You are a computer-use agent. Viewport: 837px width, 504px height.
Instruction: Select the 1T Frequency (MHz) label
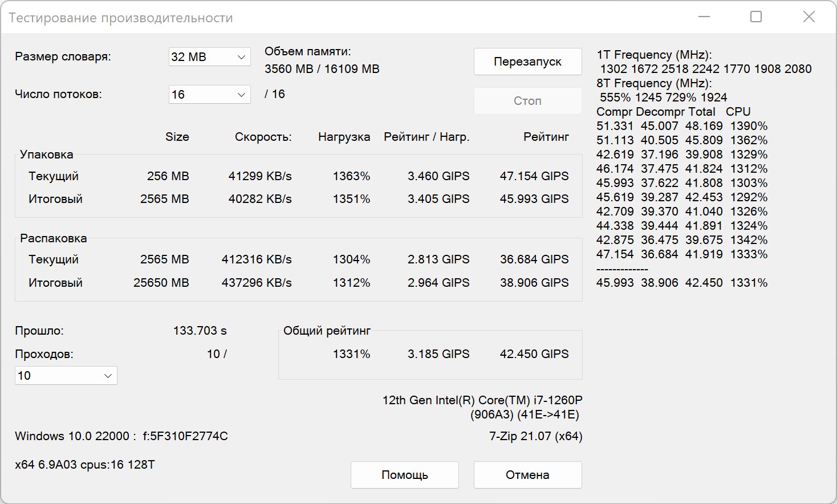(x=654, y=55)
